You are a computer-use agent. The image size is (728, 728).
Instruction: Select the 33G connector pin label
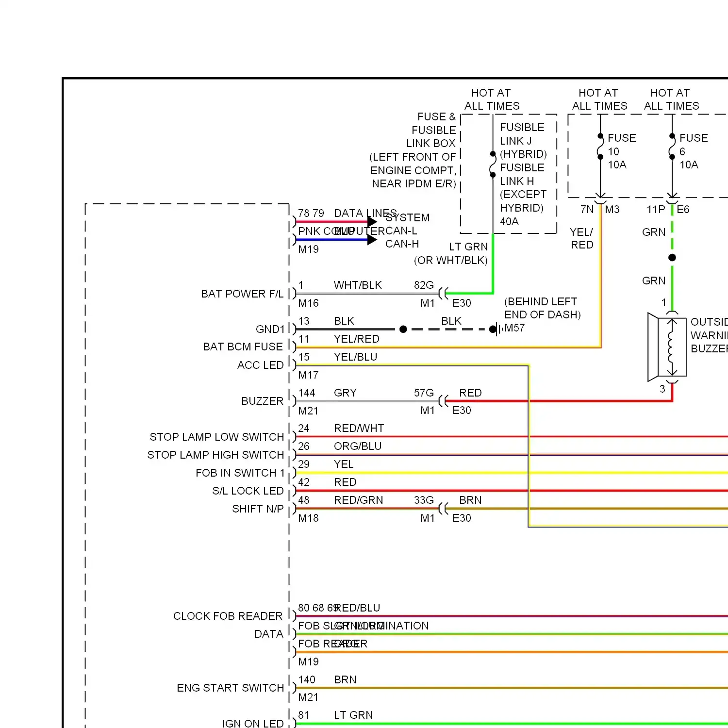pos(424,500)
